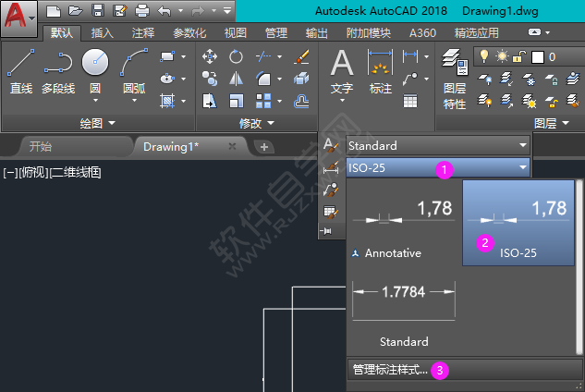Switch to the 管理 ribbon tab
The image size is (585, 392).
pos(276,33)
